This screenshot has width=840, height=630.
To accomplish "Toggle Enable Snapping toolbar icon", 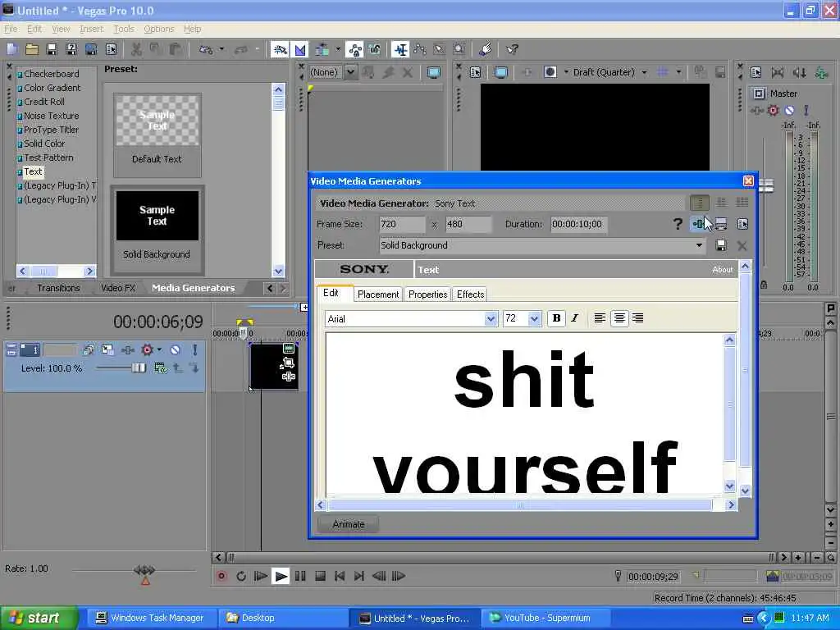I will pos(280,49).
